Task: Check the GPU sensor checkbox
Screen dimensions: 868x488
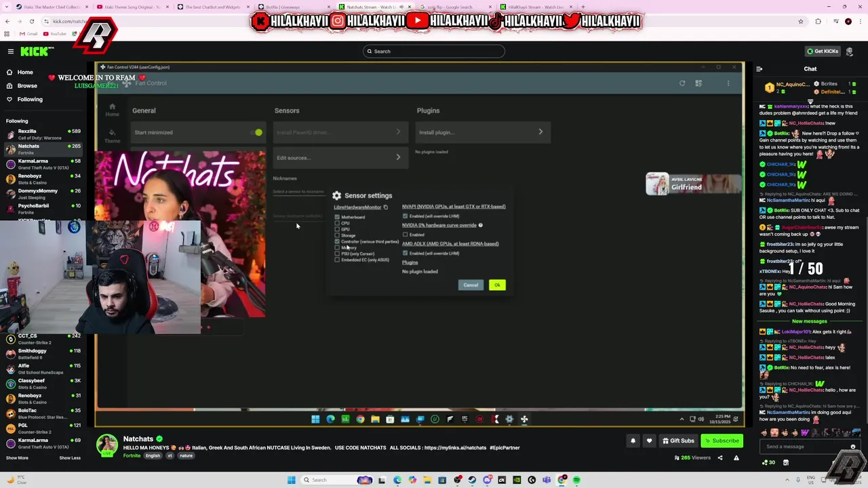Action: [337, 229]
